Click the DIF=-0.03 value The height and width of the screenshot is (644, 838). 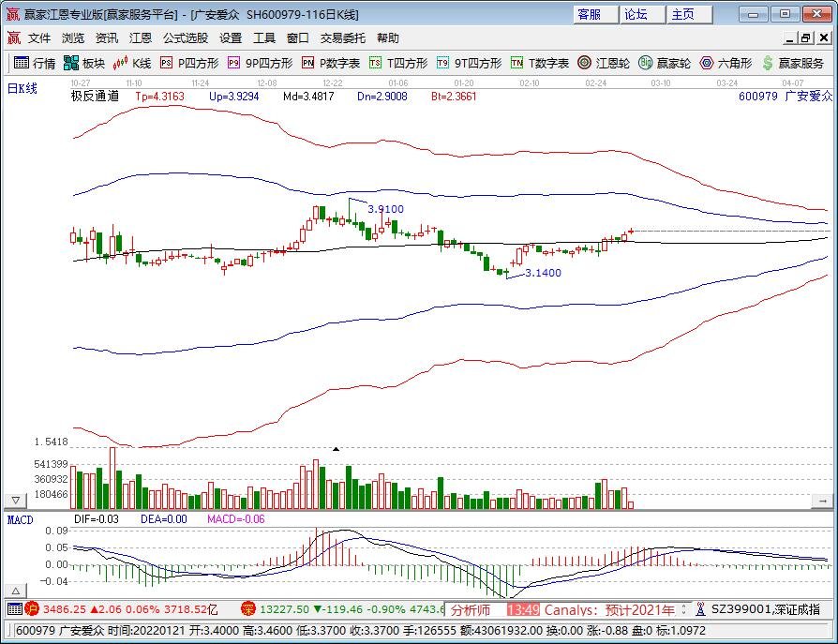coord(97,519)
